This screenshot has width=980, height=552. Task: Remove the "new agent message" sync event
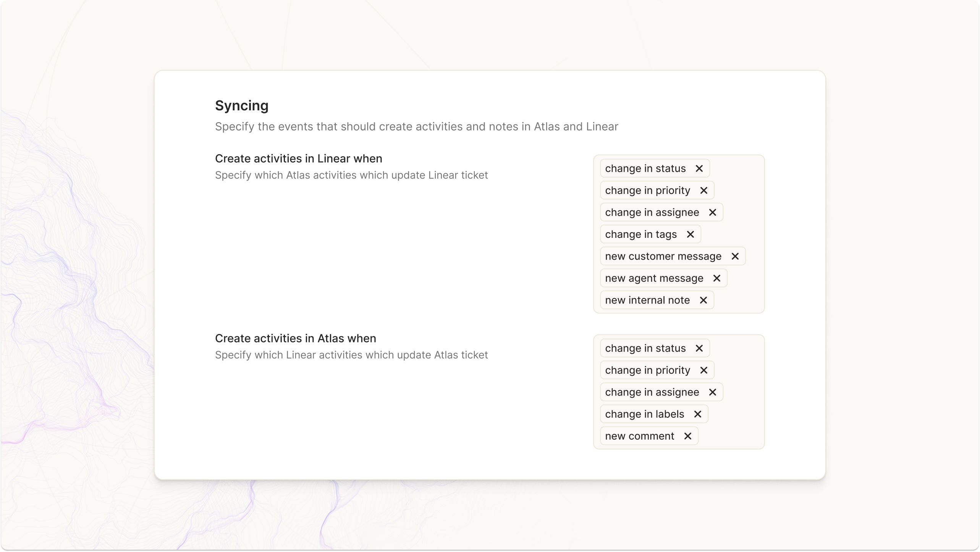pos(717,278)
